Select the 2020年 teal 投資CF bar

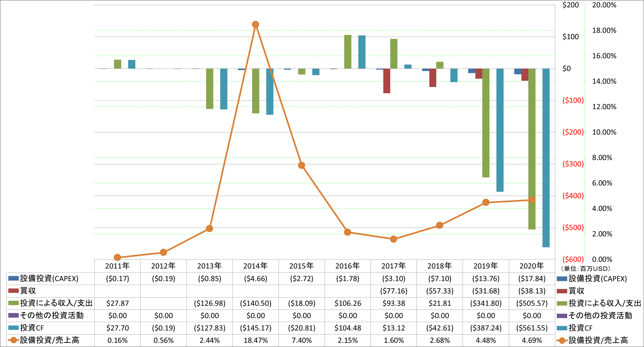pyautogui.click(x=546, y=158)
